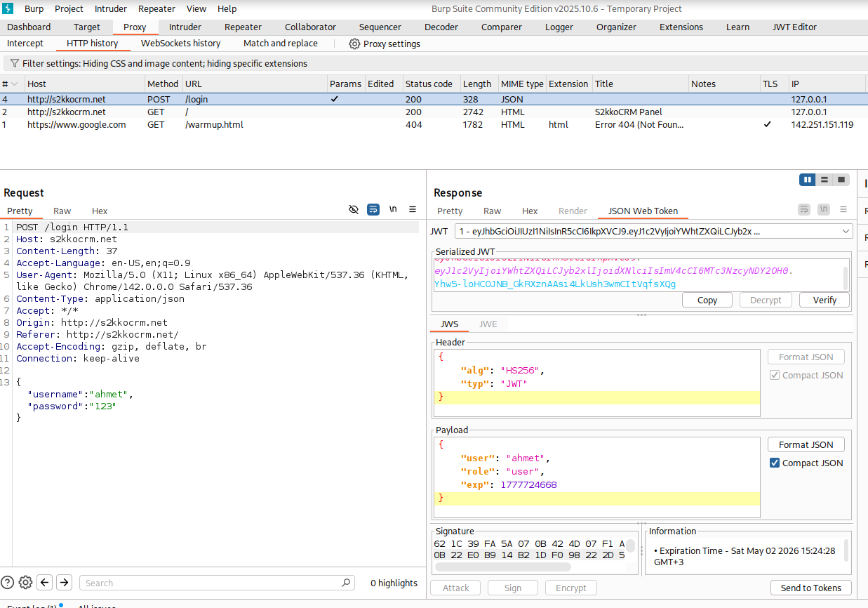The image size is (868, 608).
Task: Click Payload Format JSON button
Action: tap(806, 444)
